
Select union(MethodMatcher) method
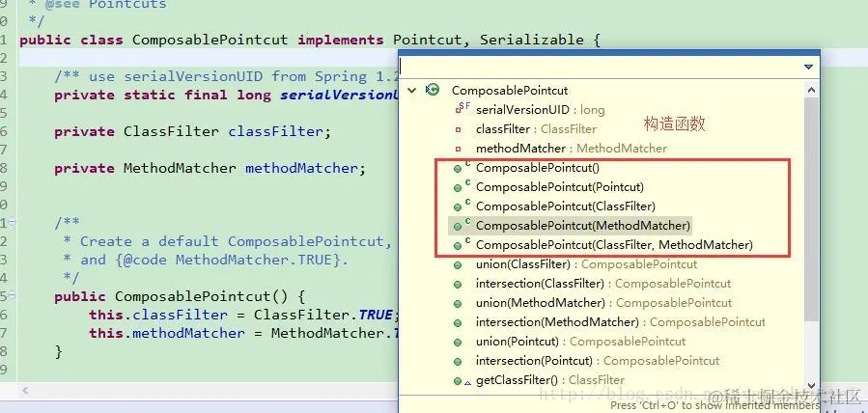tap(604, 303)
